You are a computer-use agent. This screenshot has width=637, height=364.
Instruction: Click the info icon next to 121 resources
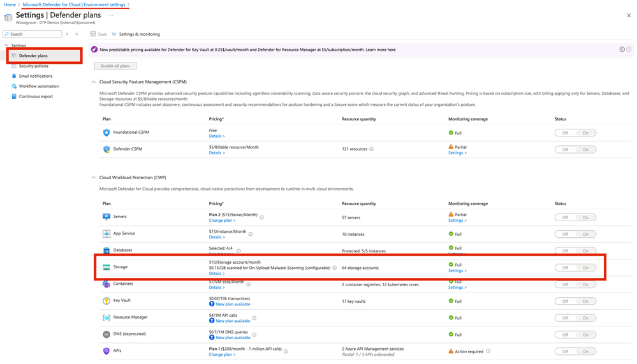371,149
